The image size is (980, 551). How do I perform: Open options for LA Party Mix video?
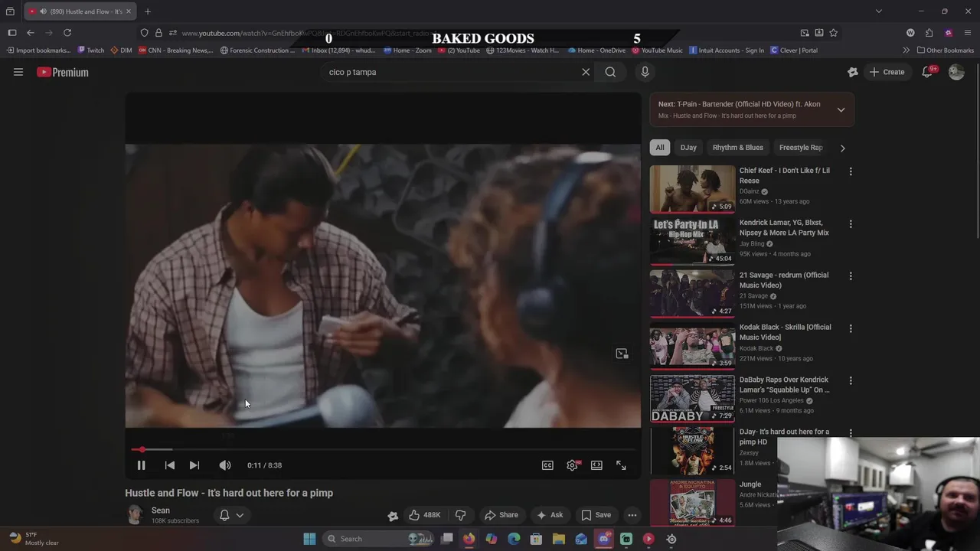[x=850, y=223]
